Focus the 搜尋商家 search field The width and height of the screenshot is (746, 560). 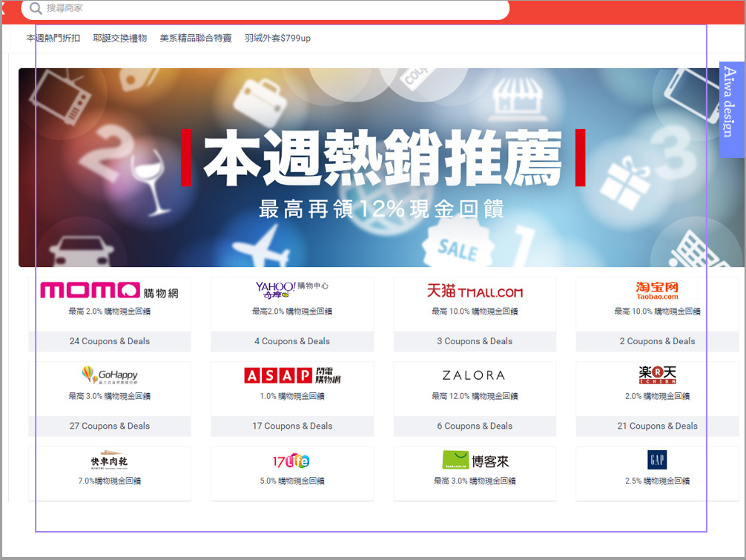265,9
